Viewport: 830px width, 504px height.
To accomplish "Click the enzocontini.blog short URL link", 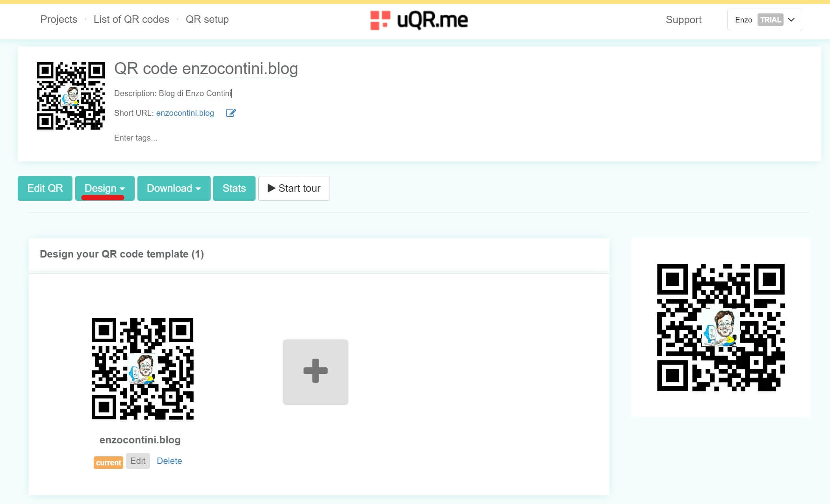I will click(185, 113).
